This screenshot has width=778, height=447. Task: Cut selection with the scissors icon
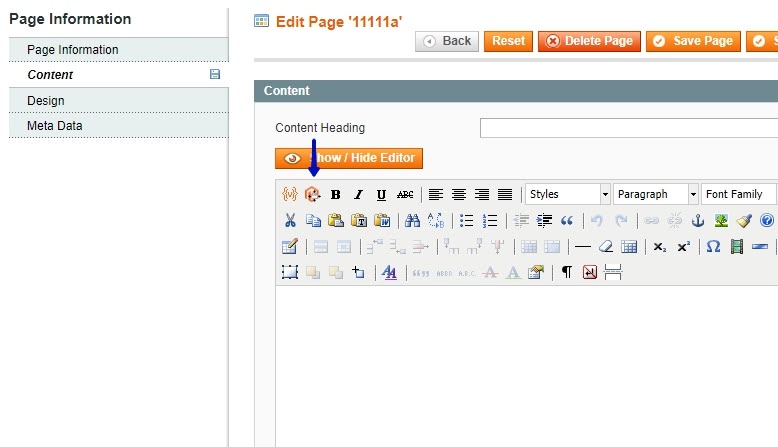(290, 220)
